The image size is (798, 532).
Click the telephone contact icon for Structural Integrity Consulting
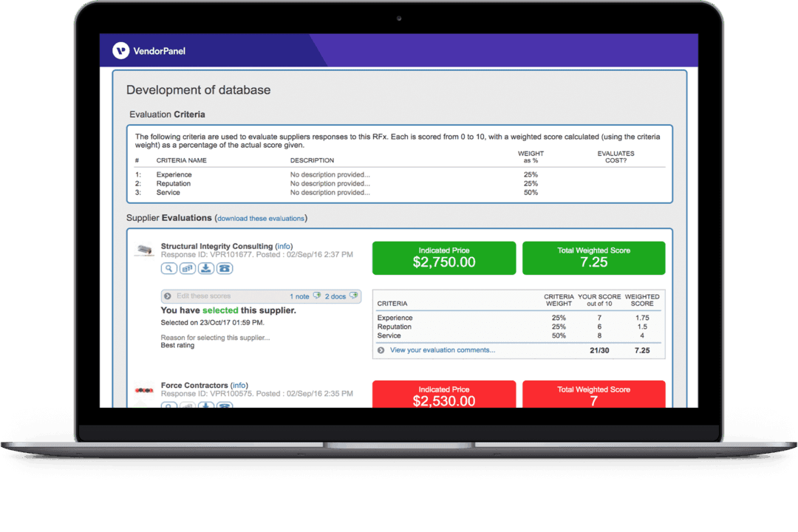point(224,268)
